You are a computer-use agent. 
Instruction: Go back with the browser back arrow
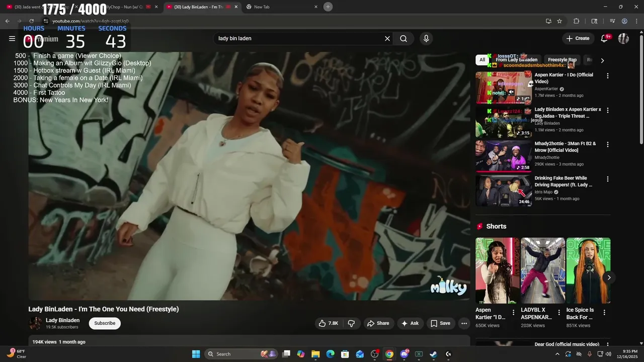8,21
